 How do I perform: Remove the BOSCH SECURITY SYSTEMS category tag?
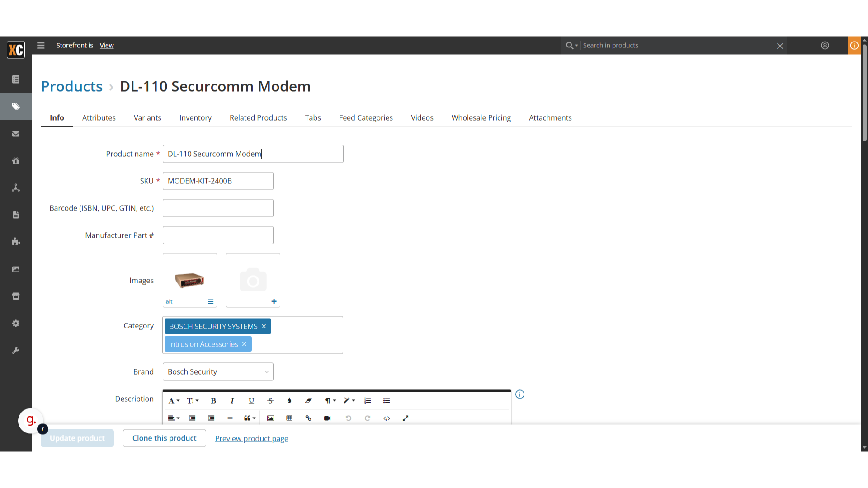click(x=264, y=326)
